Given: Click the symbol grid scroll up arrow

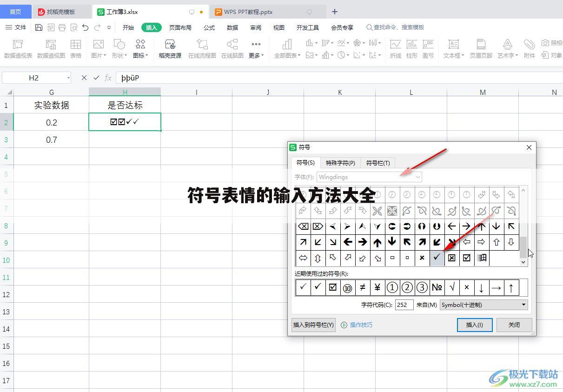Looking at the screenshot, I should [x=523, y=190].
